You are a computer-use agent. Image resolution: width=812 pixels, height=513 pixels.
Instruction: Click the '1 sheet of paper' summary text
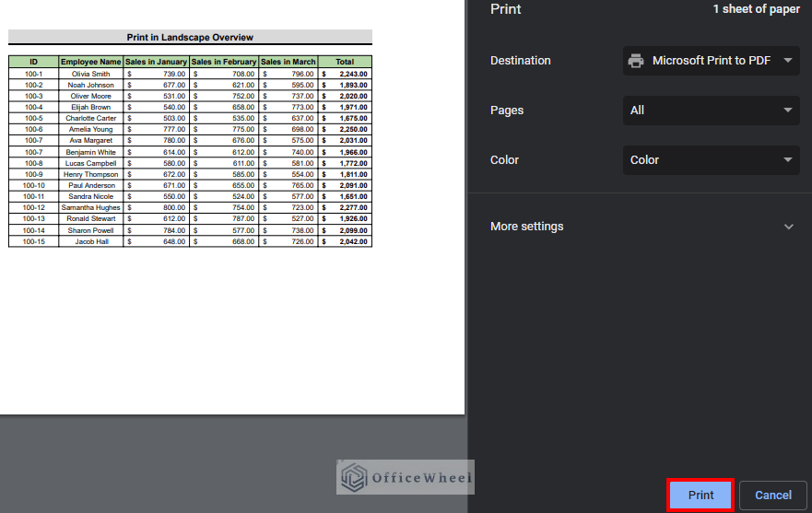pos(756,9)
